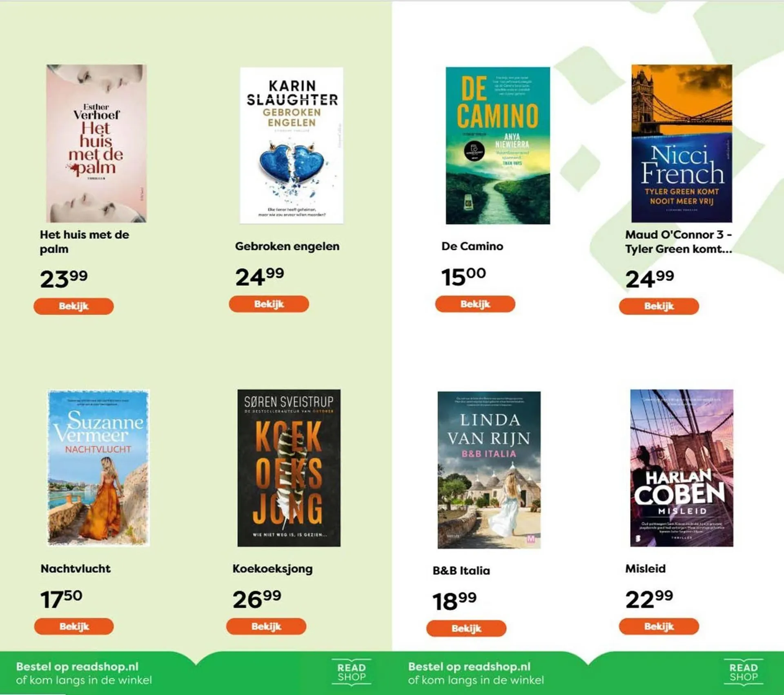Click the Koekoeksjong title text
This screenshot has width=784, height=695.
click(272, 568)
